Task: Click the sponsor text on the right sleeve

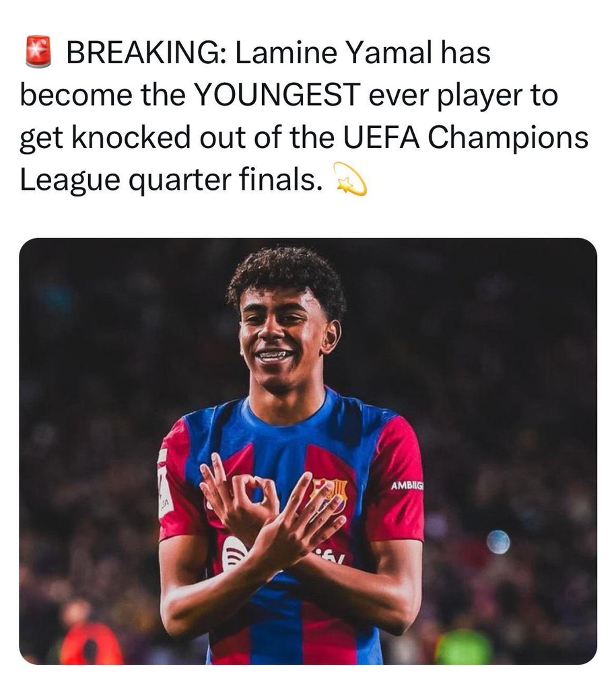Action: tap(407, 486)
